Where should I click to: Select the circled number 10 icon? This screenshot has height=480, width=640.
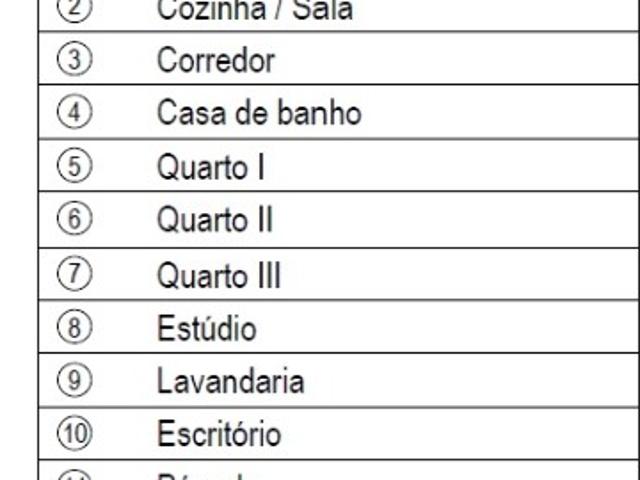tap(74, 434)
